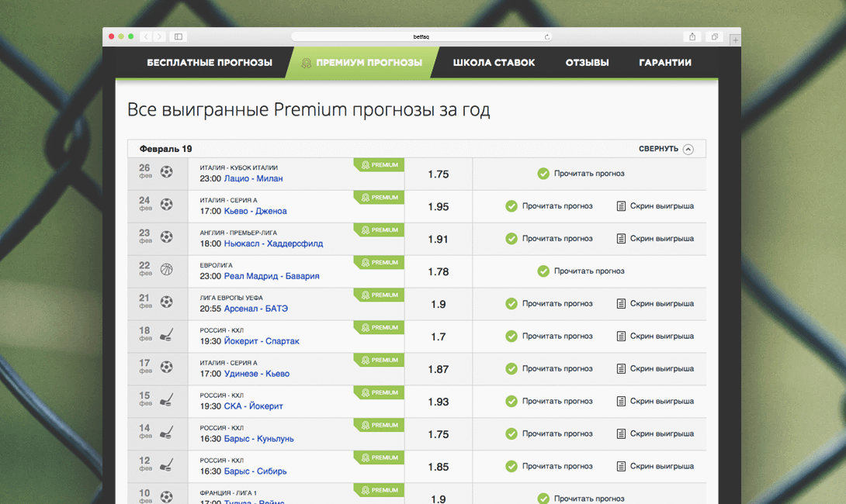Read the forecast for Барыс - Сибирь
846x504 pixels.
[x=549, y=466]
